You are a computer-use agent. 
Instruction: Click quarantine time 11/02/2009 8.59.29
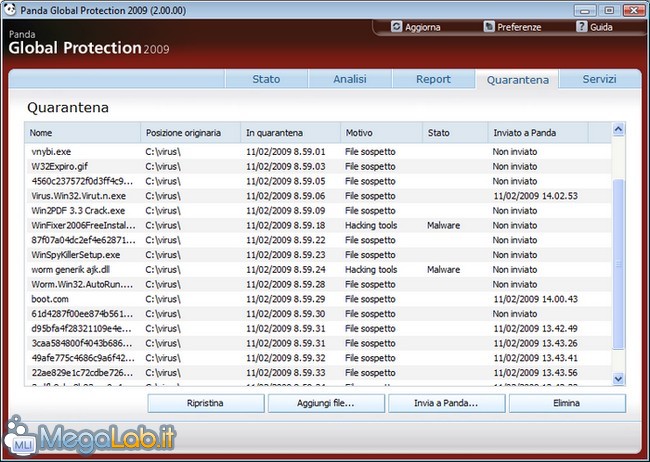pyautogui.click(x=286, y=299)
